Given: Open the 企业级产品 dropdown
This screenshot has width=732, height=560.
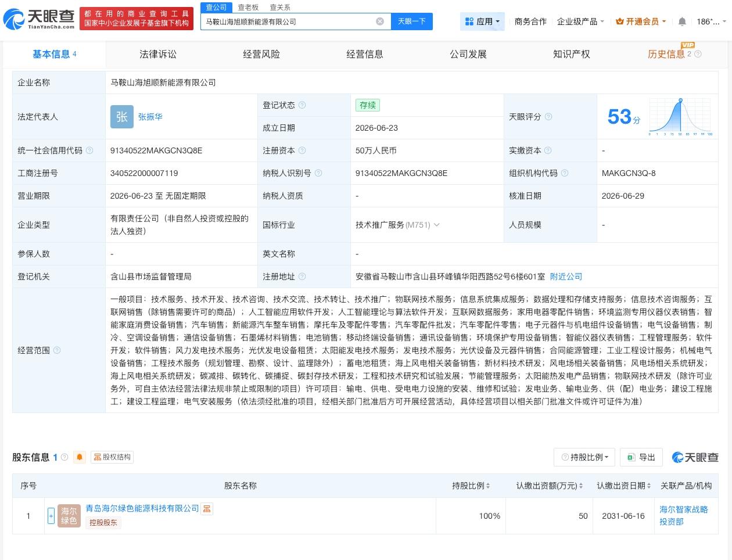Looking at the screenshot, I should coord(580,21).
